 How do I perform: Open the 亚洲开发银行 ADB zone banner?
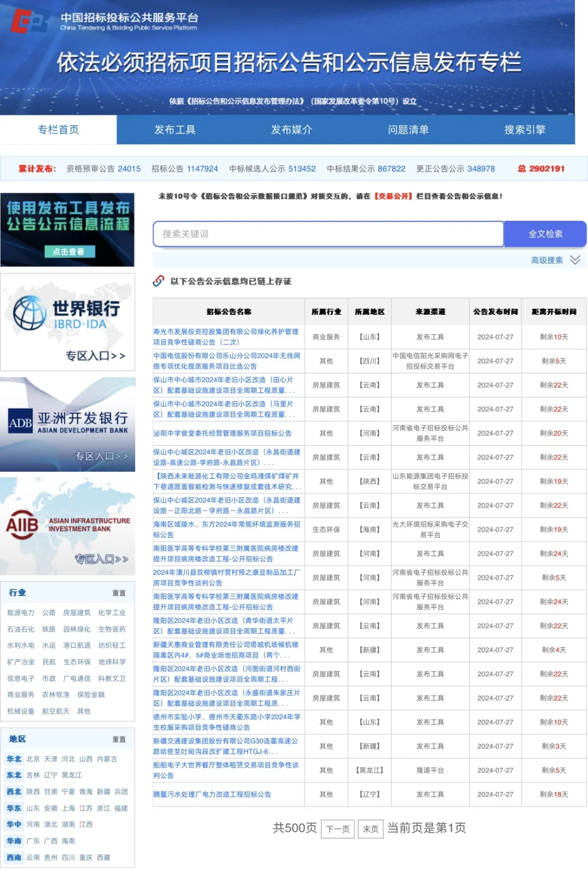tap(68, 424)
